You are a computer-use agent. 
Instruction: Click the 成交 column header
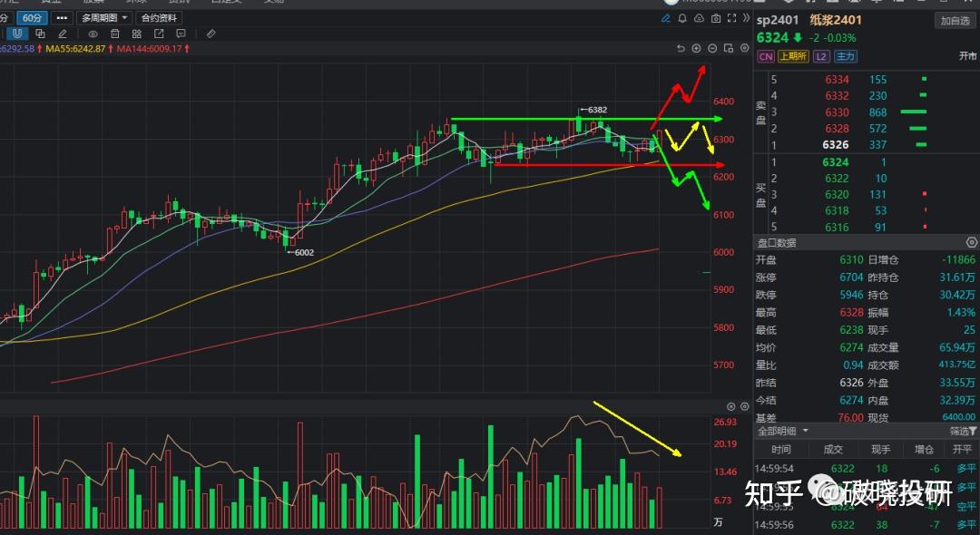[x=833, y=449]
